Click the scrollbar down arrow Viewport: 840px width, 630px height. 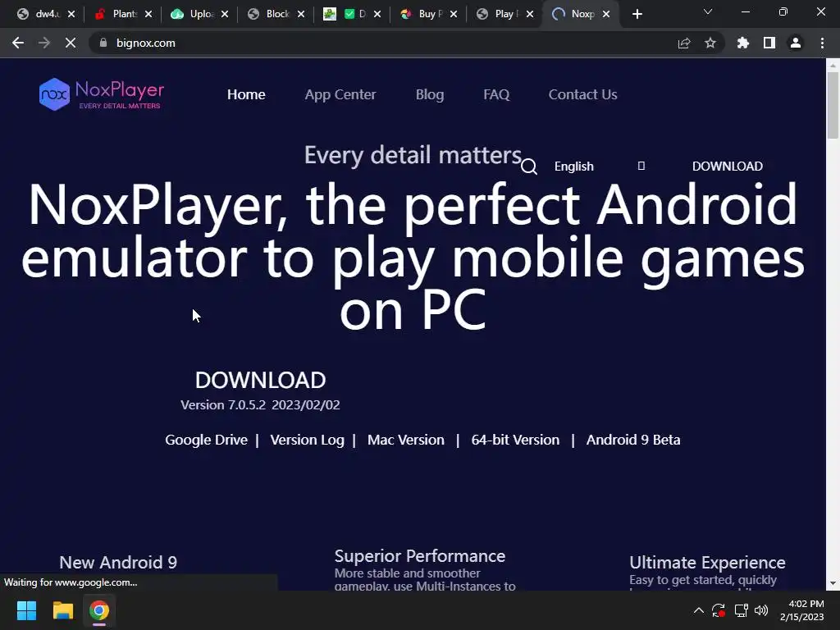833,583
